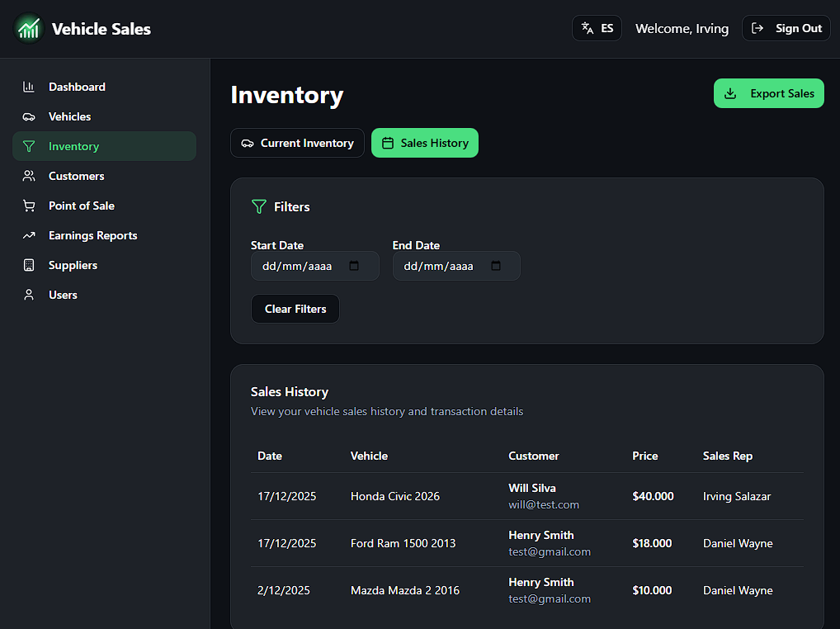This screenshot has width=840, height=629.
Task: Click the Date column header
Action: pos(270,456)
